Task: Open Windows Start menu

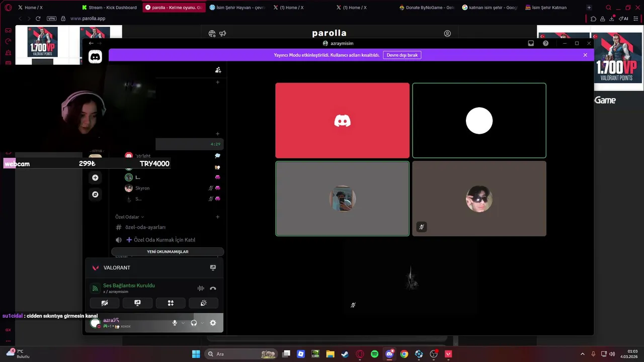Action: (196, 354)
